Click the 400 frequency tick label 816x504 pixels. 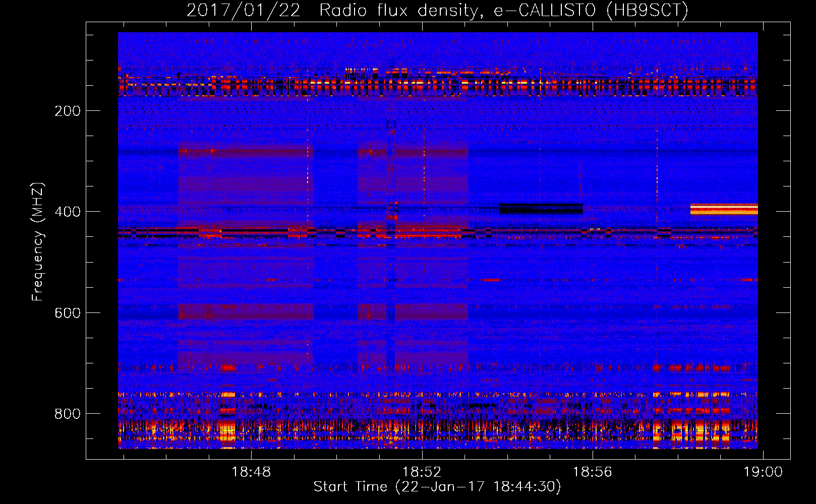tap(68, 212)
